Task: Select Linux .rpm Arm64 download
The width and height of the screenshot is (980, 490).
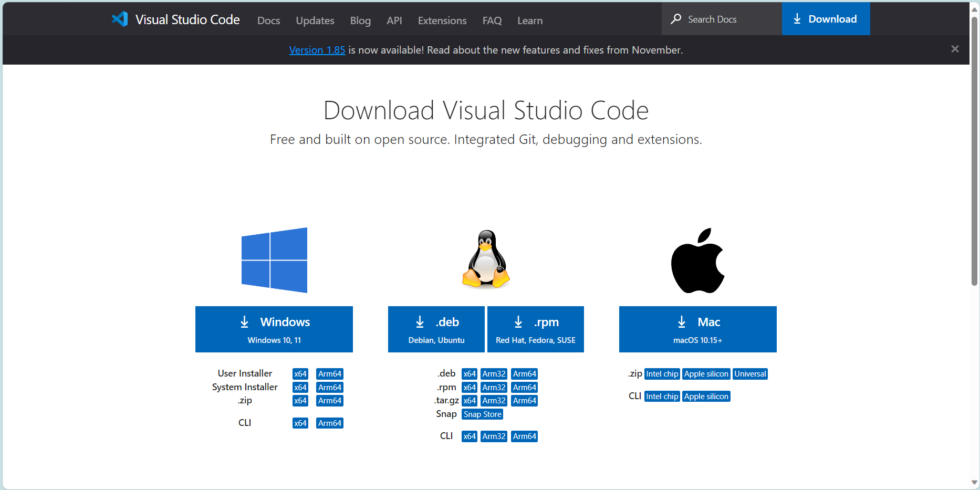Action: [x=525, y=388]
